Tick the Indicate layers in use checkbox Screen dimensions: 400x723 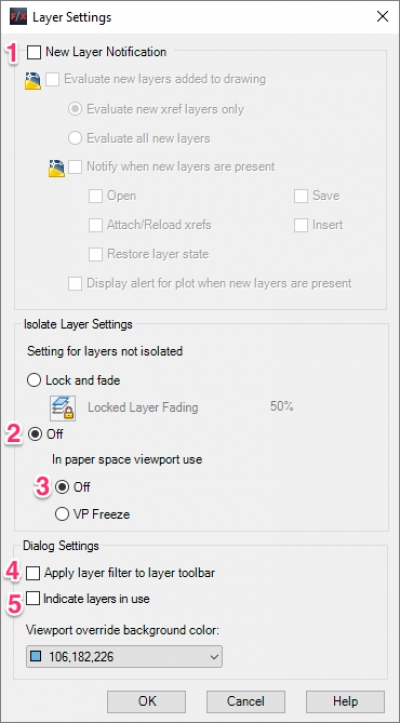[33, 599]
